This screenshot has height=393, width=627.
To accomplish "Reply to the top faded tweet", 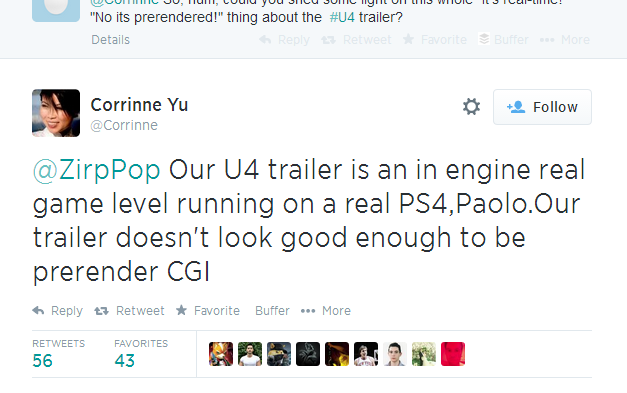I will [x=284, y=40].
